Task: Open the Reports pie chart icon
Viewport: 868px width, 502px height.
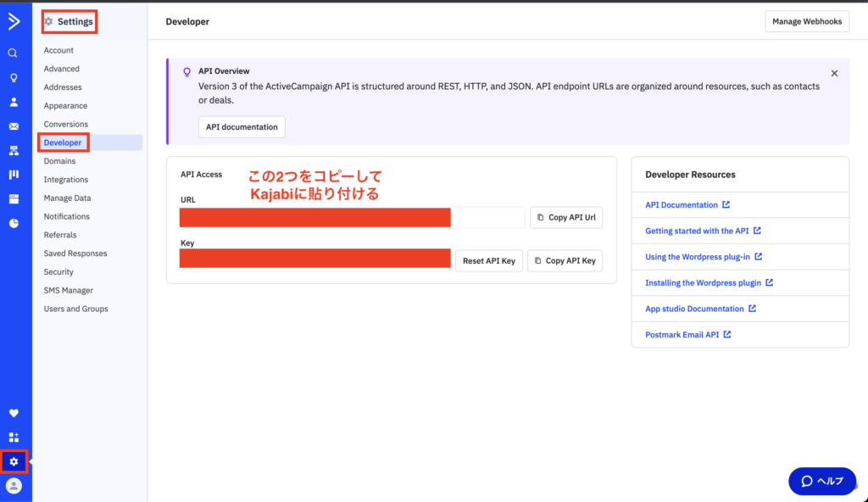Action: [x=14, y=223]
